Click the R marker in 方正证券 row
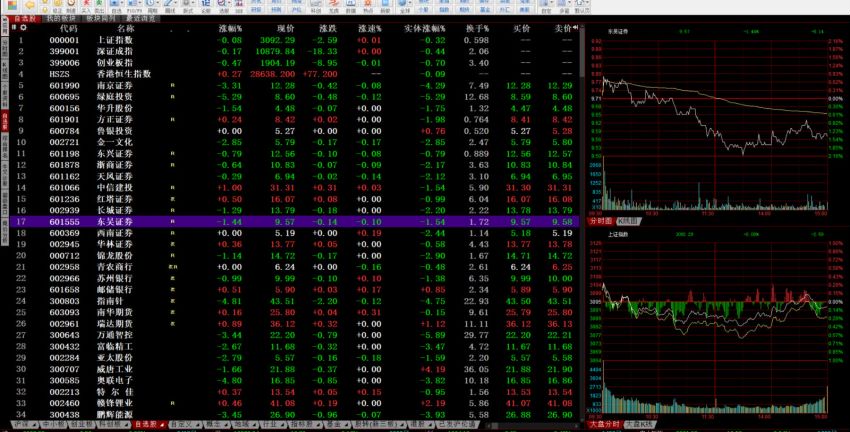The height and width of the screenshot is (432, 850). [x=172, y=120]
